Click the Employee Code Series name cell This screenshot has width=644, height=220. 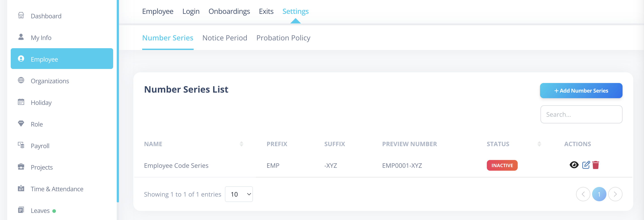pyautogui.click(x=176, y=165)
